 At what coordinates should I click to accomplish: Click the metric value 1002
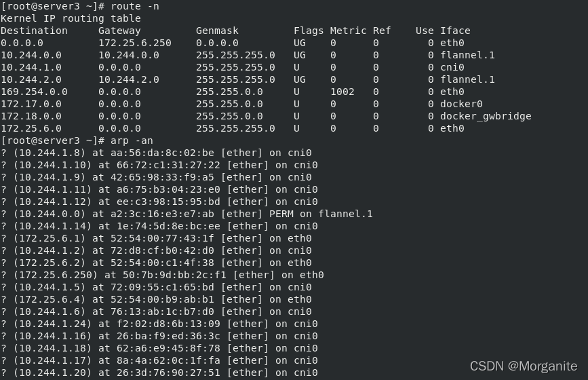[x=342, y=92]
